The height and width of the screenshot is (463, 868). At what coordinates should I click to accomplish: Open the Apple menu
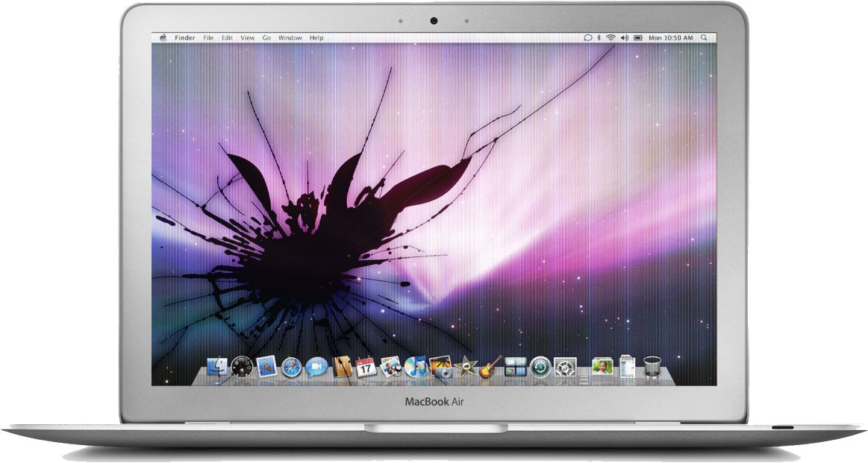[163, 37]
